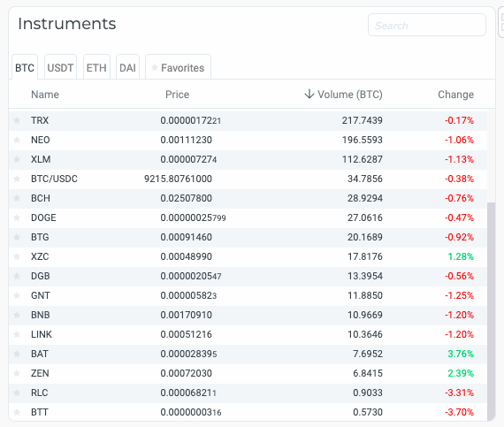Click GNT change -1.25%
The height and width of the screenshot is (427, 504).
click(459, 295)
